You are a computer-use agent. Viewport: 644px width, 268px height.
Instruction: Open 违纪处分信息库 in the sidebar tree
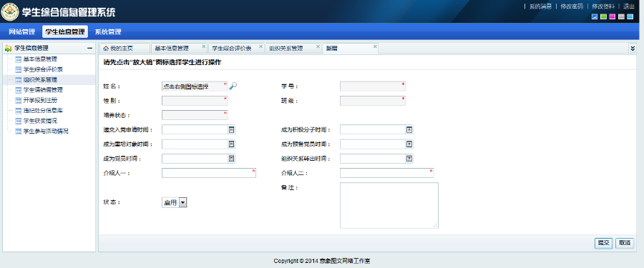pos(43,111)
